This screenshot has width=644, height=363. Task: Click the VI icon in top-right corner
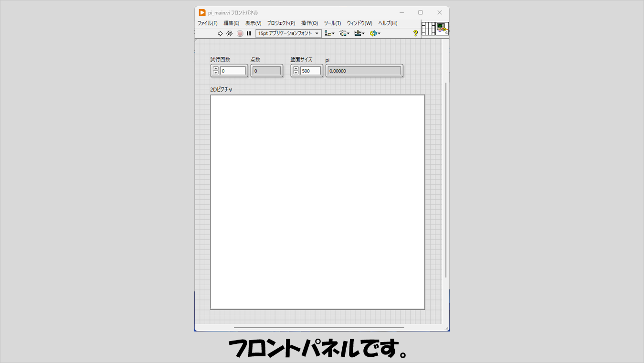(x=442, y=29)
